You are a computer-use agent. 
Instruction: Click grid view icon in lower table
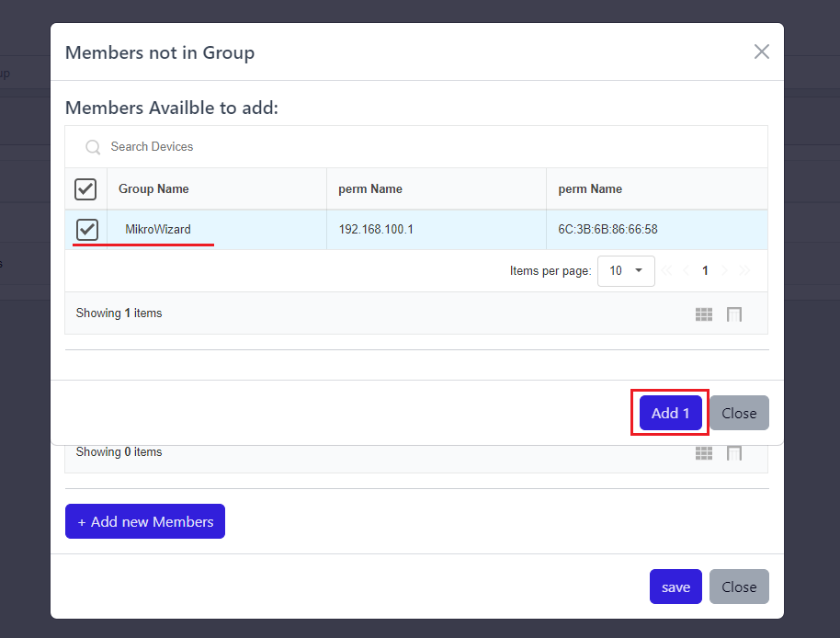coord(704,453)
